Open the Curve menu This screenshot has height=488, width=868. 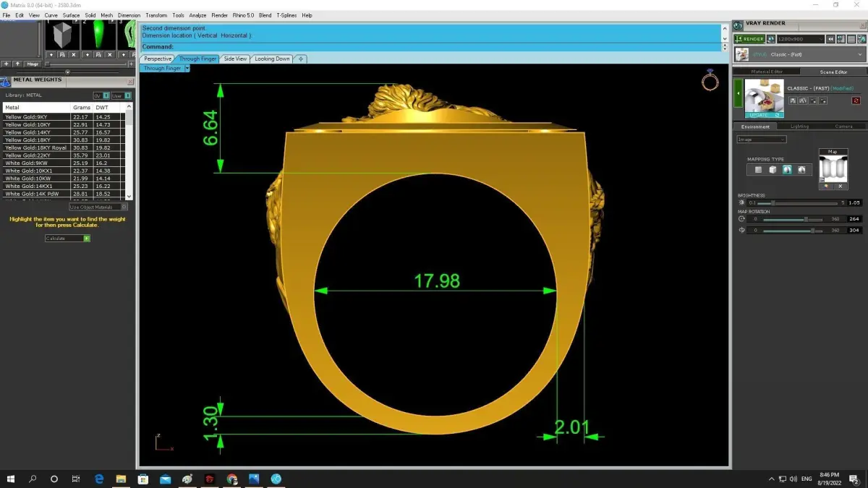pos(51,15)
